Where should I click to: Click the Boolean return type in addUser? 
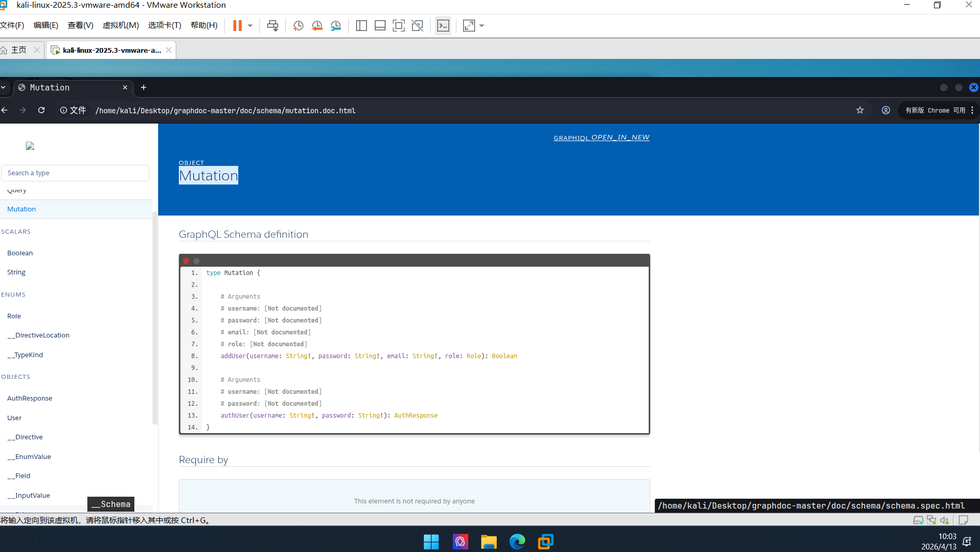pyautogui.click(x=504, y=356)
